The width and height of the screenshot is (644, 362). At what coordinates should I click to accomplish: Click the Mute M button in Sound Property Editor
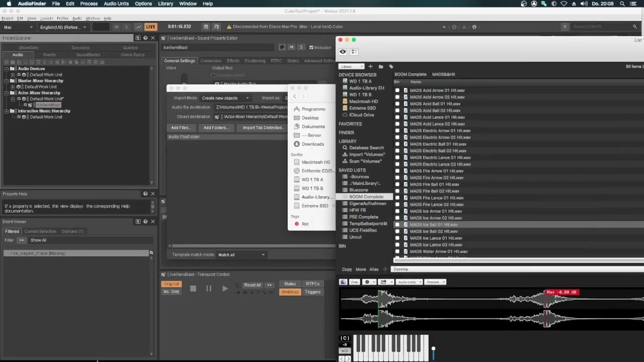pyautogui.click(x=291, y=47)
